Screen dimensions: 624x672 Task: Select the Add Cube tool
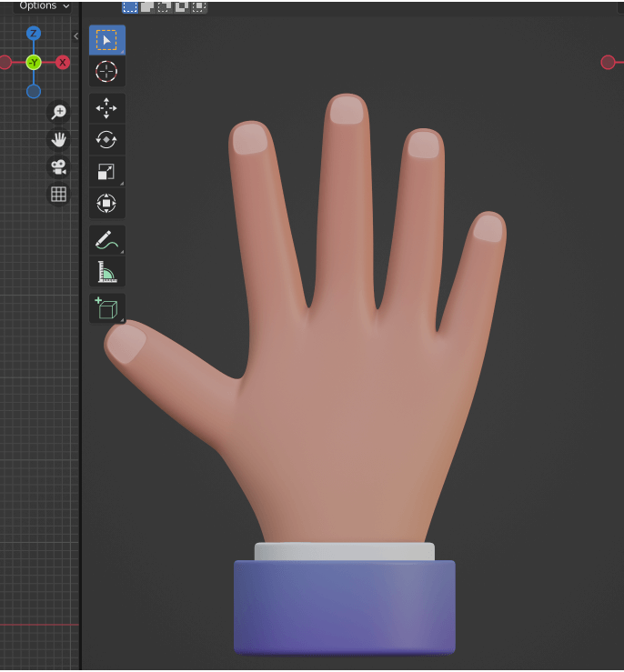pyautogui.click(x=106, y=308)
